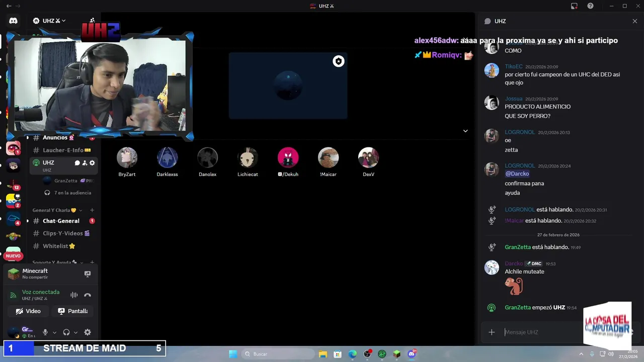Viewport: 644px width, 362px height.
Task: Open Darklexss audience member avatar
Action: tap(167, 157)
